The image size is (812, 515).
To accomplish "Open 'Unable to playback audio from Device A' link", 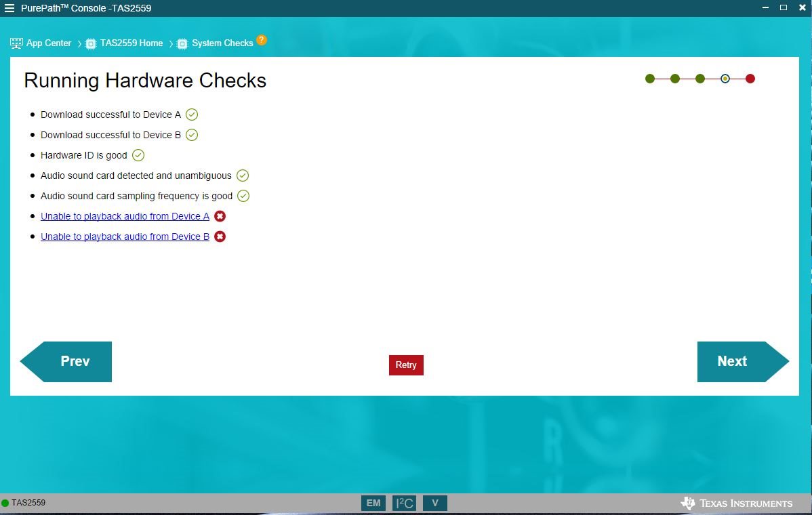I will point(125,216).
